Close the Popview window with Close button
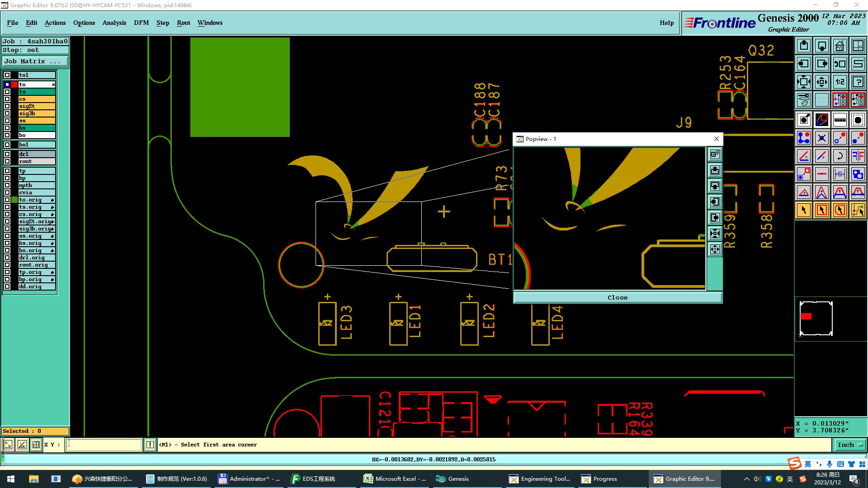The width and height of the screenshot is (868, 488). [617, 297]
